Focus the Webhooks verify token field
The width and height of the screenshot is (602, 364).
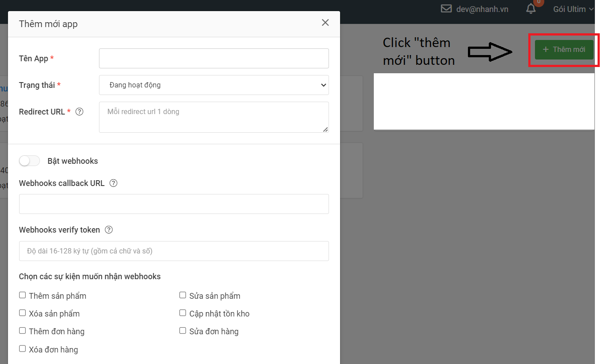coord(174,251)
